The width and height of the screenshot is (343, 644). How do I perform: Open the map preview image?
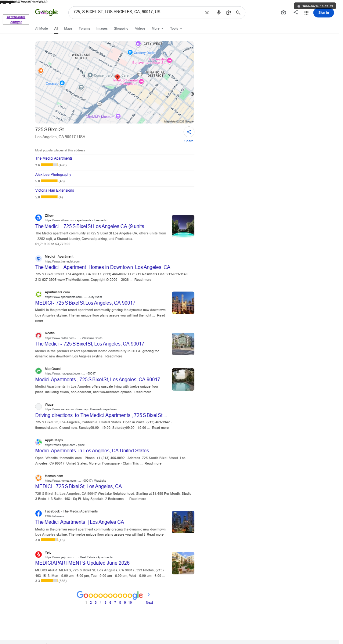[114, 82]
